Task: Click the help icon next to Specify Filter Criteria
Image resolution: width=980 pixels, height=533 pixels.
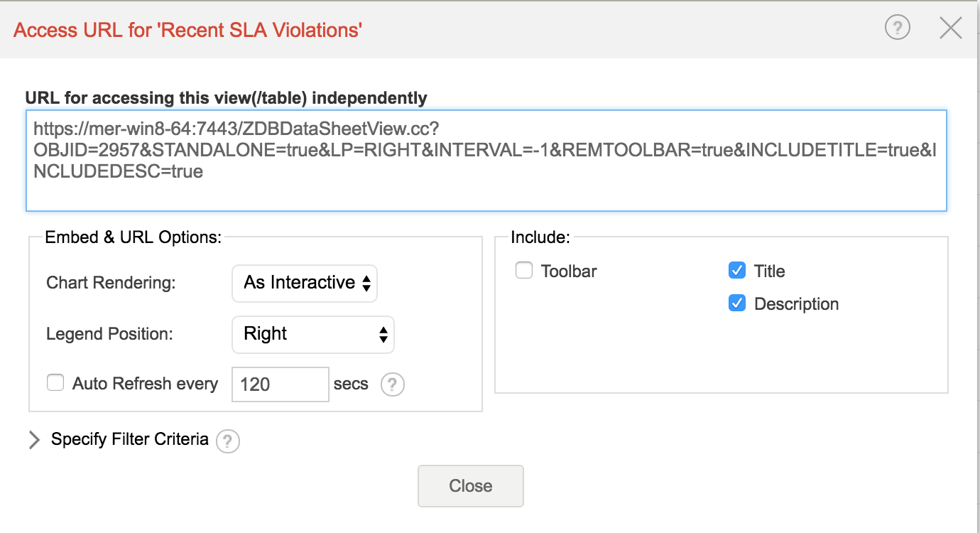Action: point(227,441)
